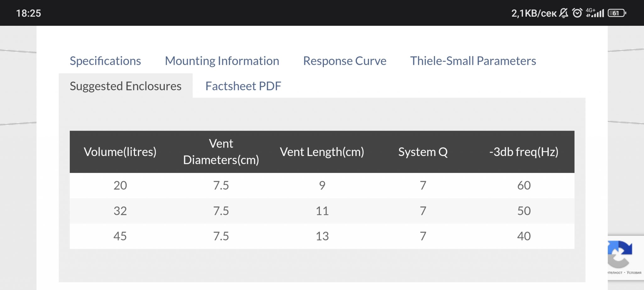
Task: View Thiele-Small Parameters tab
Action: pyautogui.click(x=473, y=61)
